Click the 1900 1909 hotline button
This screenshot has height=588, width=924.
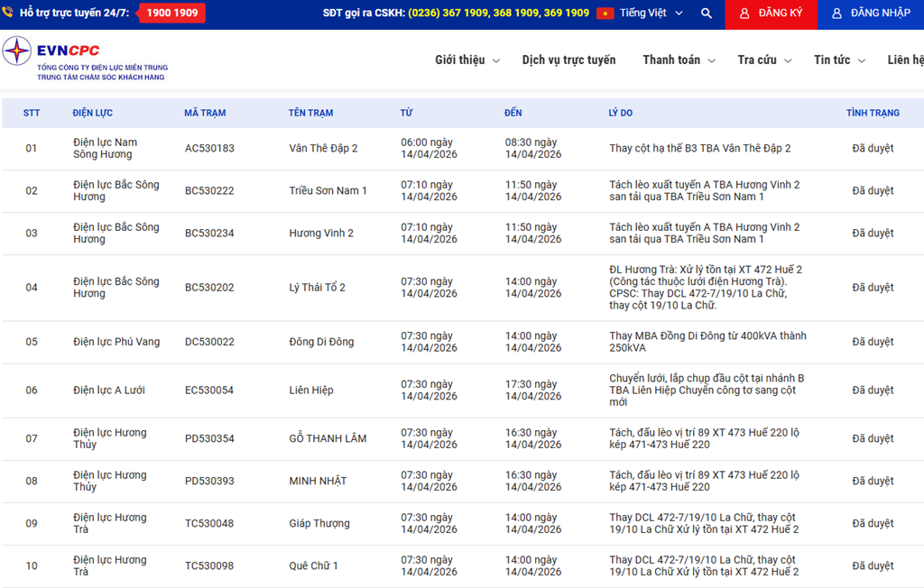click(x=171, y=14)
